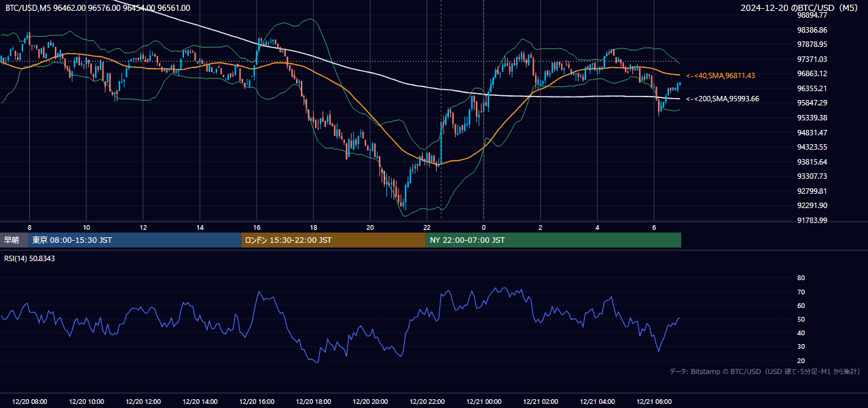Select the NY 22:00-07:00 JST session bar
This screenshot has height=408, width=868.
[x=554, y=240]
